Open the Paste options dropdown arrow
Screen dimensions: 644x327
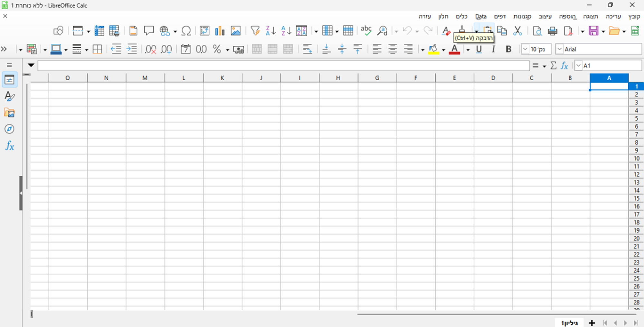(476, 31)
